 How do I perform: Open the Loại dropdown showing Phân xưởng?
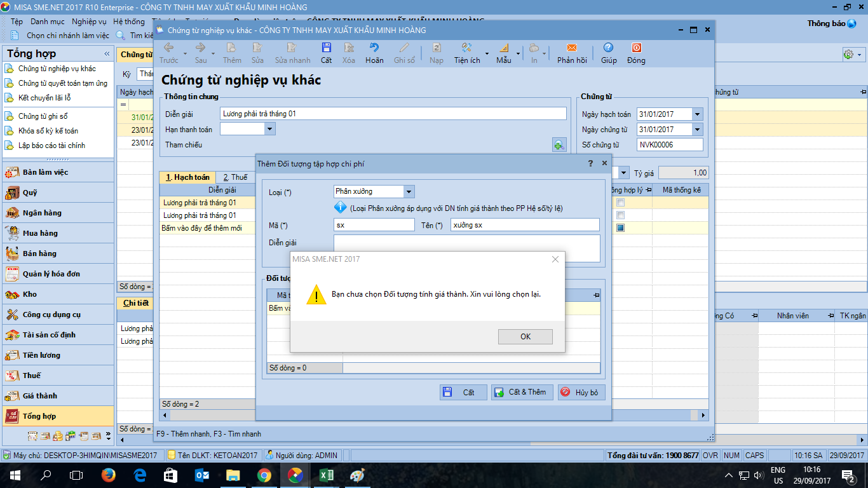tap(409, 191)
